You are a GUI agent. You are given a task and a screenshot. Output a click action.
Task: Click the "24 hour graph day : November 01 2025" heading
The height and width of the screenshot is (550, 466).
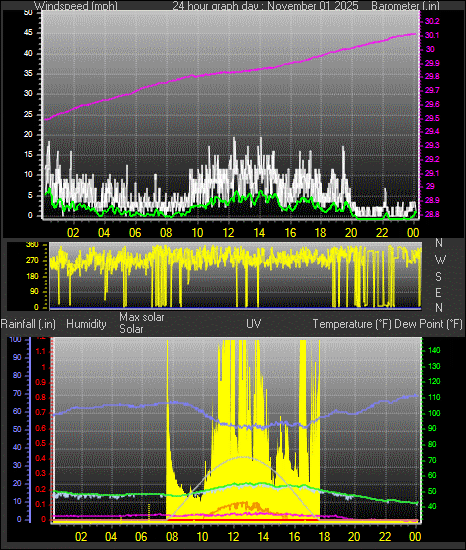coord(265,6)
